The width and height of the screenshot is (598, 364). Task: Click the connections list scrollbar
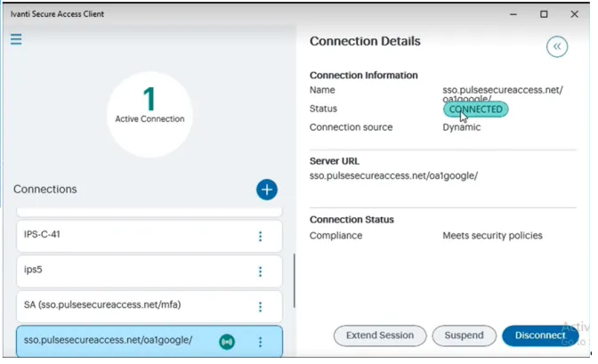294,280
